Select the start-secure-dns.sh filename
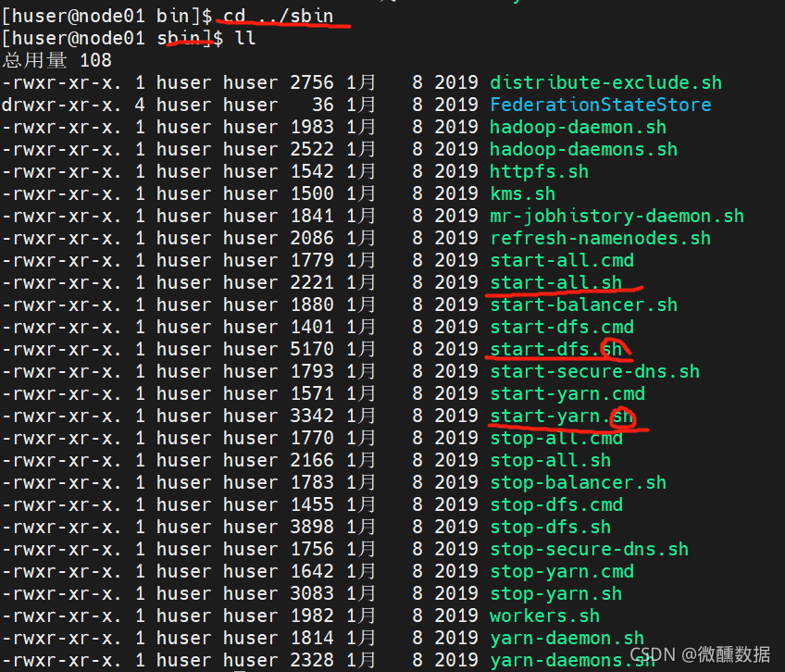 (x=594, y=371)
